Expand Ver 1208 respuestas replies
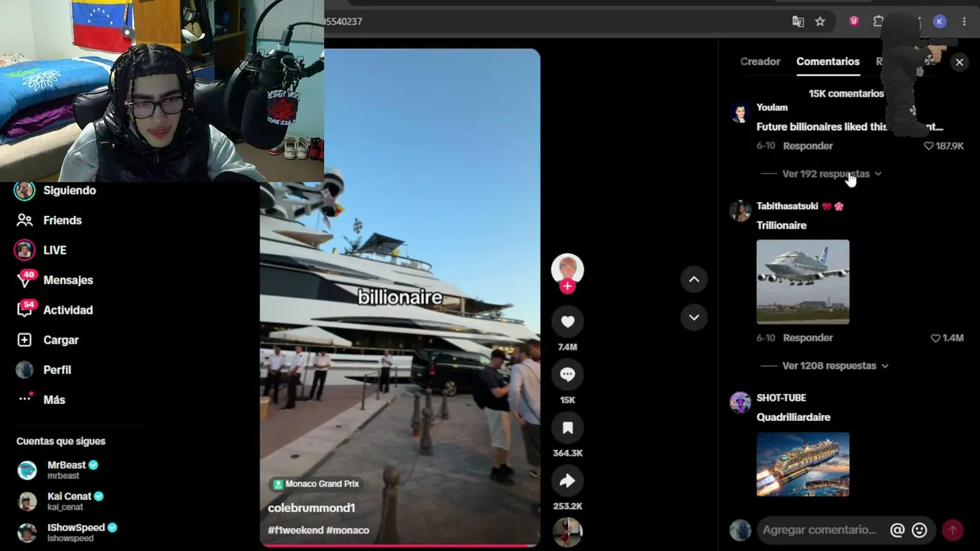The width and height of the screenshot is (980, 551). 835,366
